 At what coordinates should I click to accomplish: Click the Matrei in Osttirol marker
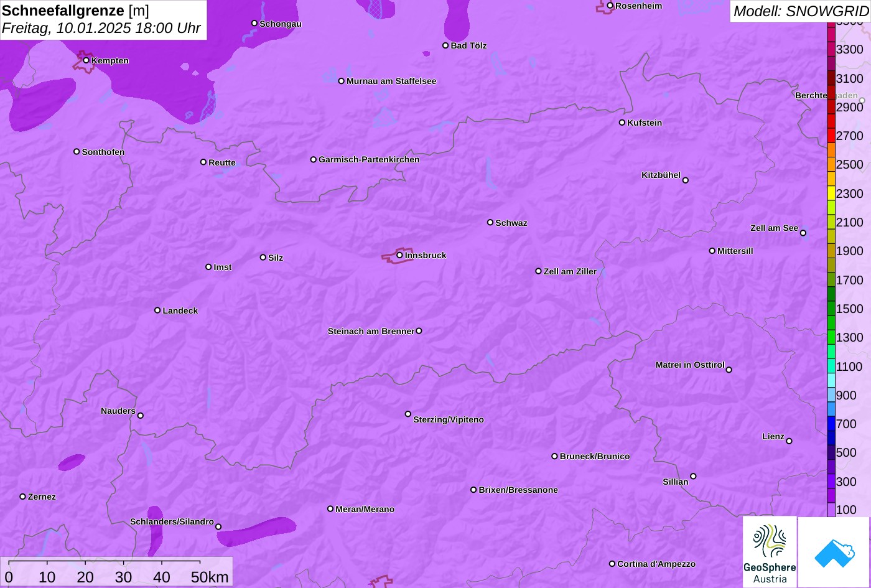(729, 370)
